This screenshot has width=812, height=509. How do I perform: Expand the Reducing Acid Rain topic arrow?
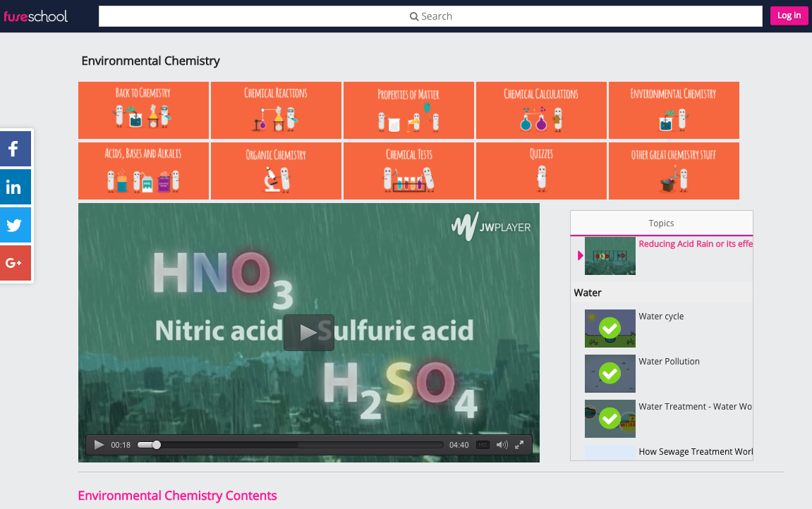click(x=578, y=256)
